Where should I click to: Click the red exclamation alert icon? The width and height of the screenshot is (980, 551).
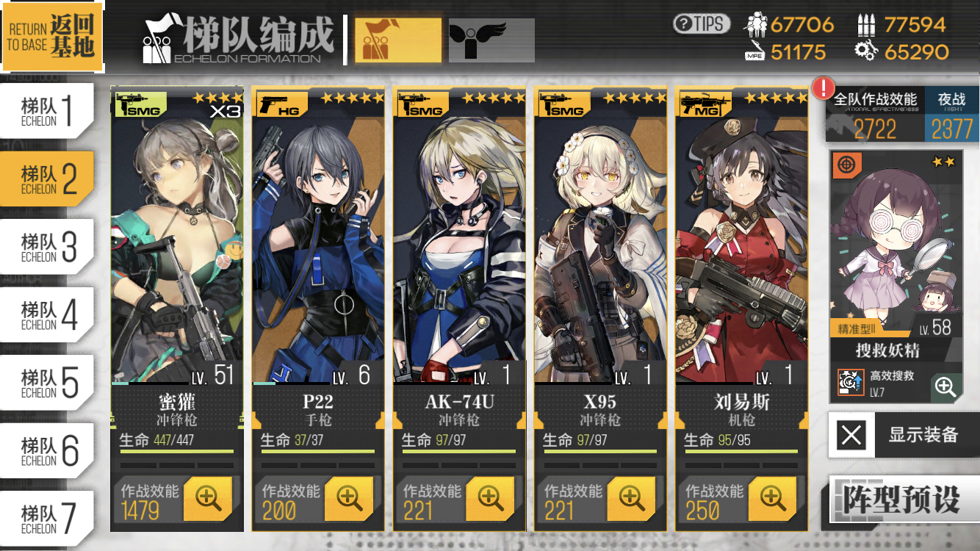(x=821, y=88)
